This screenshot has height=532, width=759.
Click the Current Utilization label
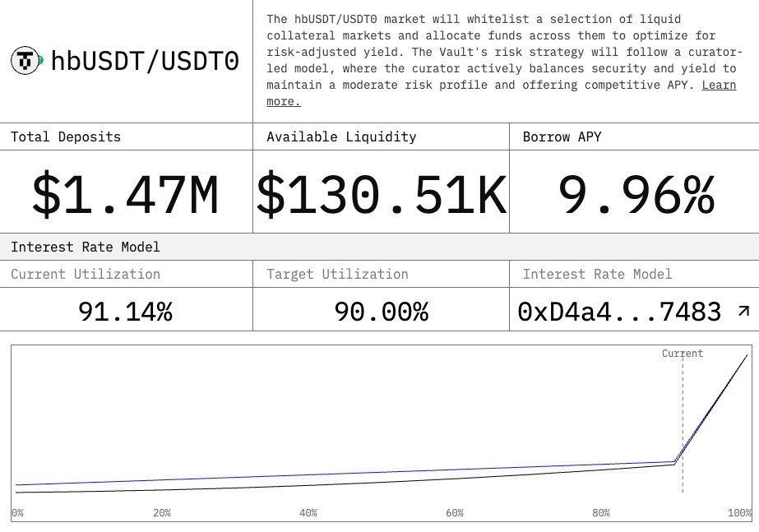coord(86,274)
